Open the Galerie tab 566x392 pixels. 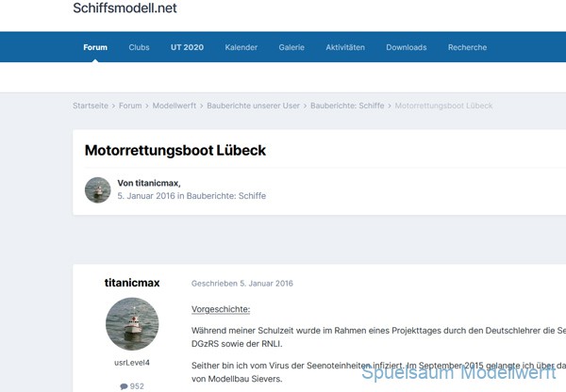pyautogui.click(x=291, y=47)
